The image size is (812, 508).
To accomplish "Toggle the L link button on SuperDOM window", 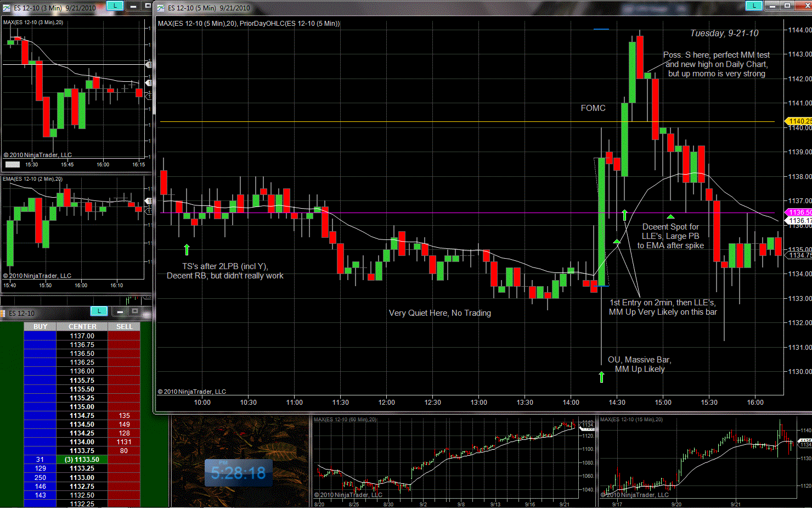I will point(99,311).
